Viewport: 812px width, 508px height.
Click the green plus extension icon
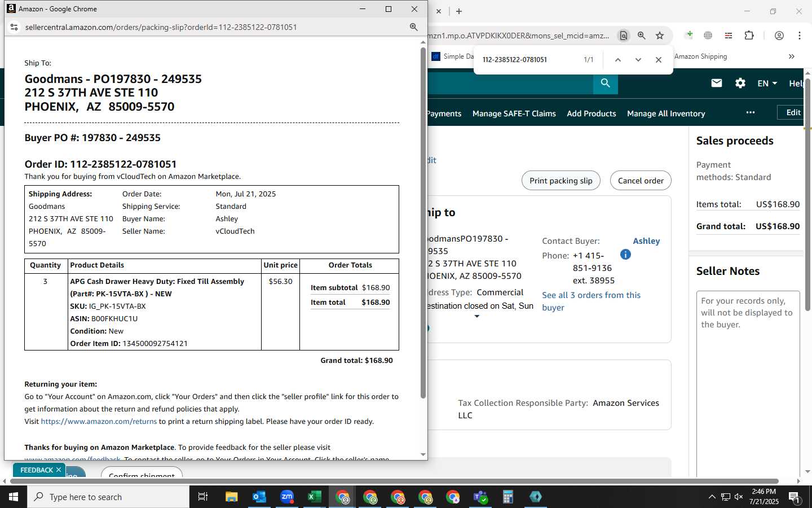[x=689, y=36]
